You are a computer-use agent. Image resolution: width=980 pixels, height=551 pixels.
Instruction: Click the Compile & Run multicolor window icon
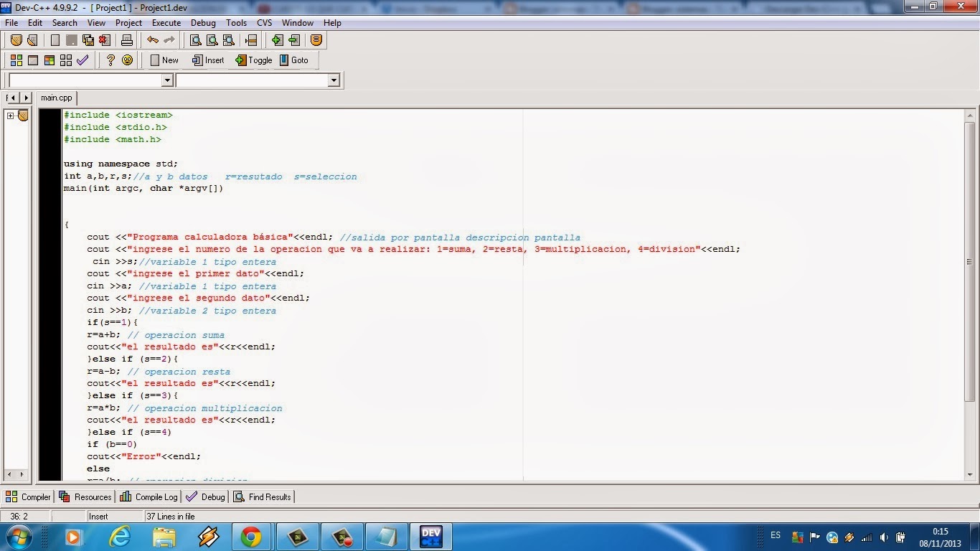pos(50,60)
